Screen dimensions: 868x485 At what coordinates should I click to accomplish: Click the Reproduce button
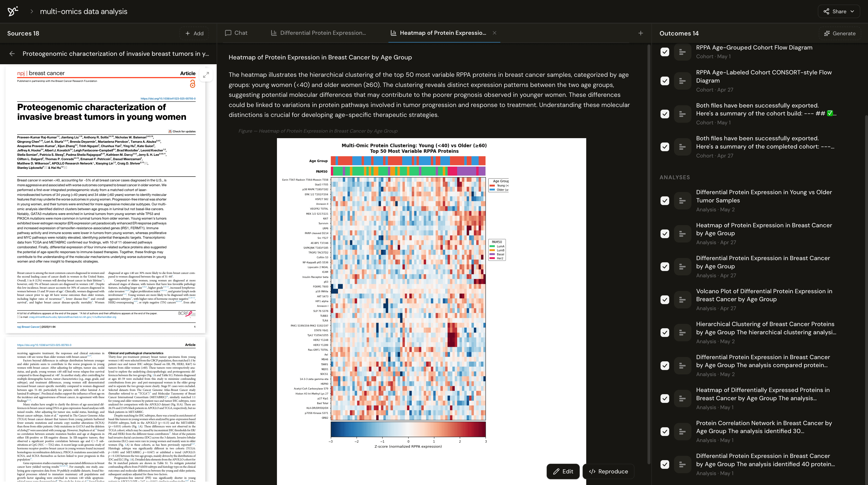[x=609, y=471]
